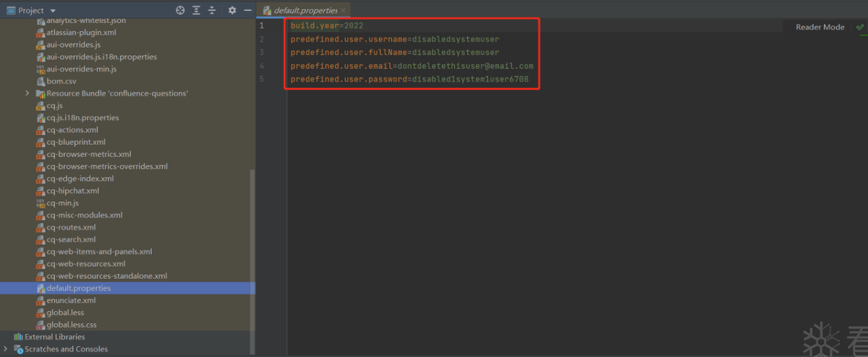Select cq-routes.xml file

click(x=71, y=227)
